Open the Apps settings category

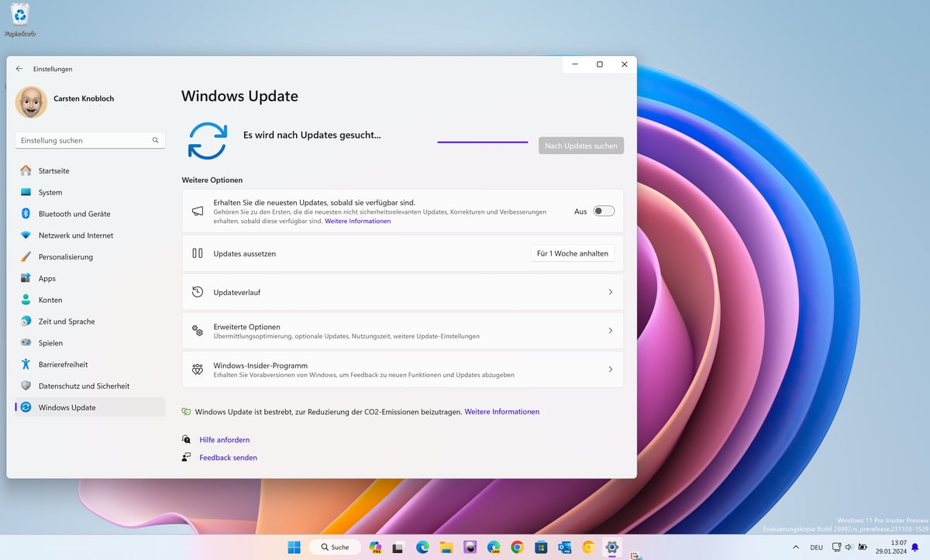pyautogui.click(x=90, y=278)
